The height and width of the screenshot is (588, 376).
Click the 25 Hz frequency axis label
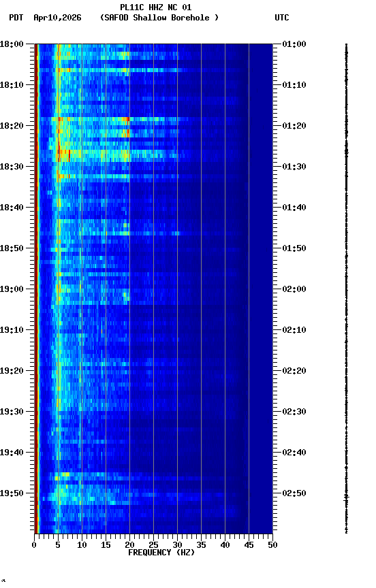click(x=153, y=545)
